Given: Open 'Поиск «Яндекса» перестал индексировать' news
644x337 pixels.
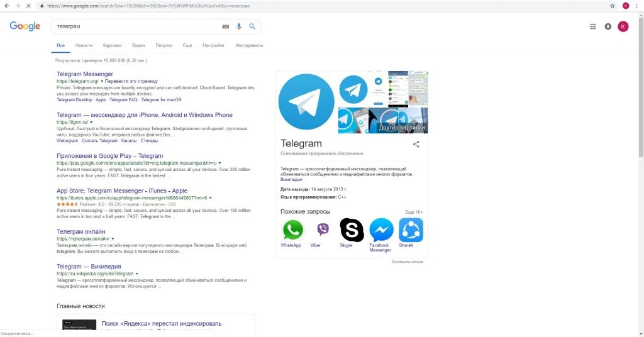Looking at the screenshot, I should [162, 323].
